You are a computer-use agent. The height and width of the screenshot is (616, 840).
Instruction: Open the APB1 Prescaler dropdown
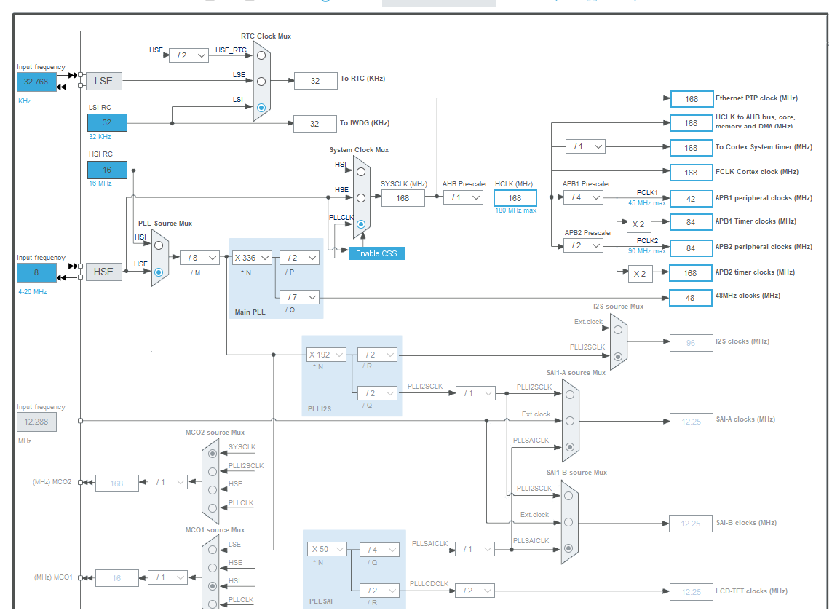pyautogui.click(x=582, y=197)
